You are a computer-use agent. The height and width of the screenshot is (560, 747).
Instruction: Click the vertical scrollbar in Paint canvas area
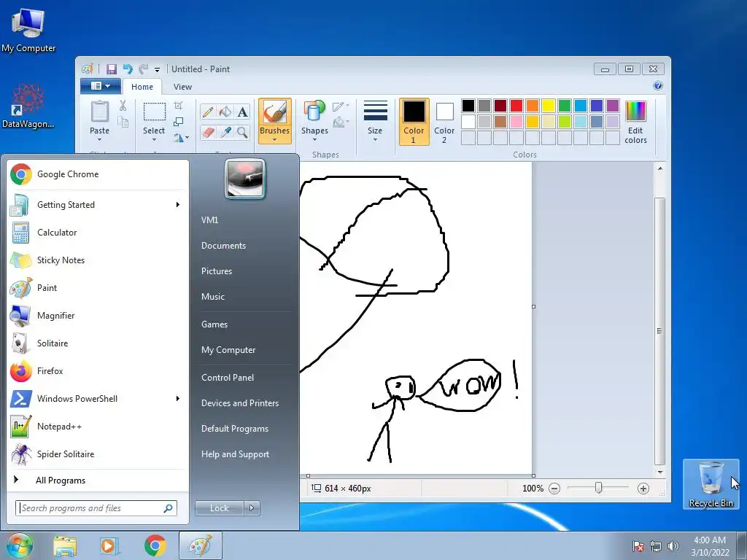(659, 332)
